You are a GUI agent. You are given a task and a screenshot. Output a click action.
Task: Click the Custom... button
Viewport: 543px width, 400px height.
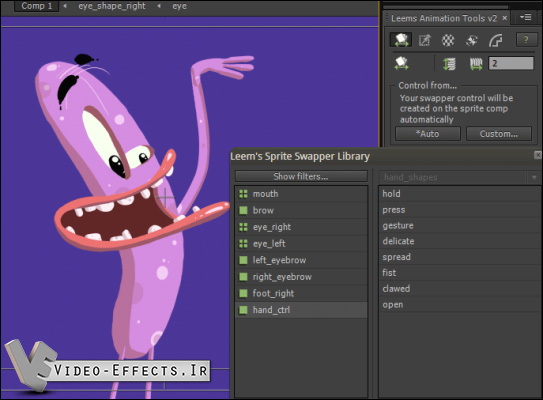499,134
